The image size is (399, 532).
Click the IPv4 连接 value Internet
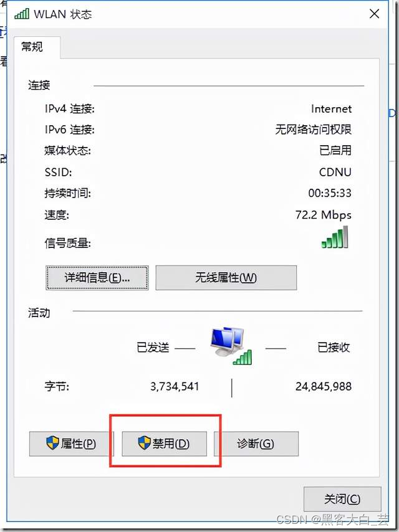(332, 109)
